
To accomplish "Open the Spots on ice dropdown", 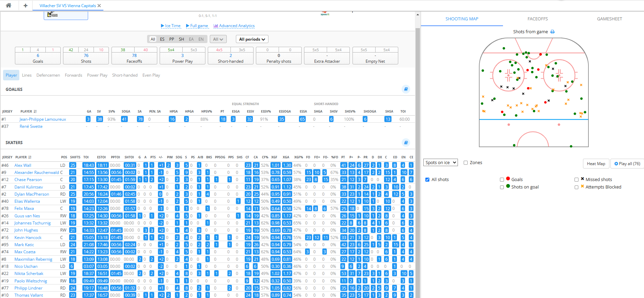I will pyautogui.click(x=441, y=163).
